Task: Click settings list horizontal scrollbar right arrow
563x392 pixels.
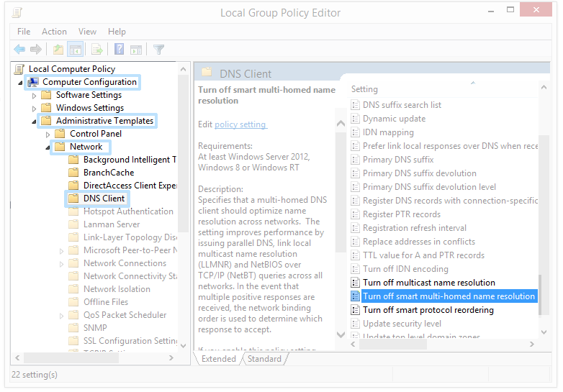Action: click(532, 345)
